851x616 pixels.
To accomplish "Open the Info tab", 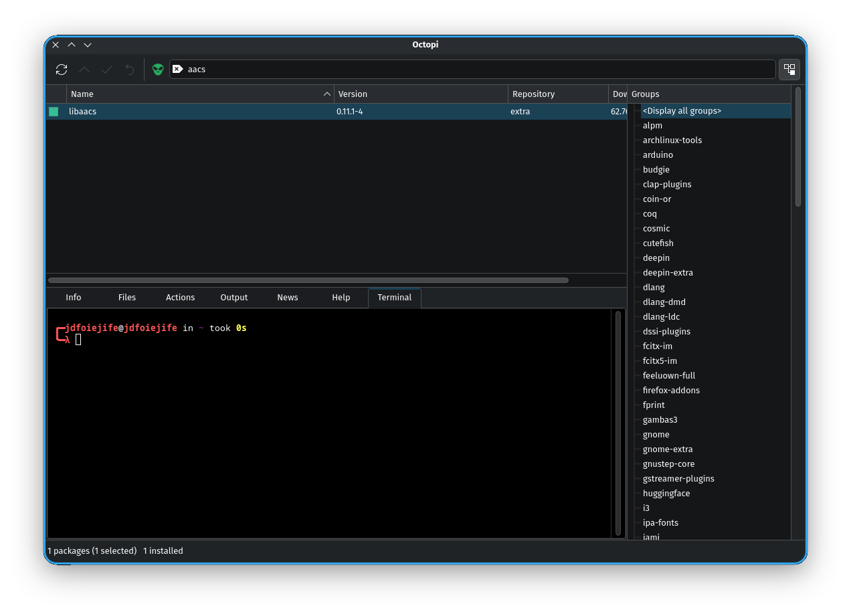I will pos(74,298).
